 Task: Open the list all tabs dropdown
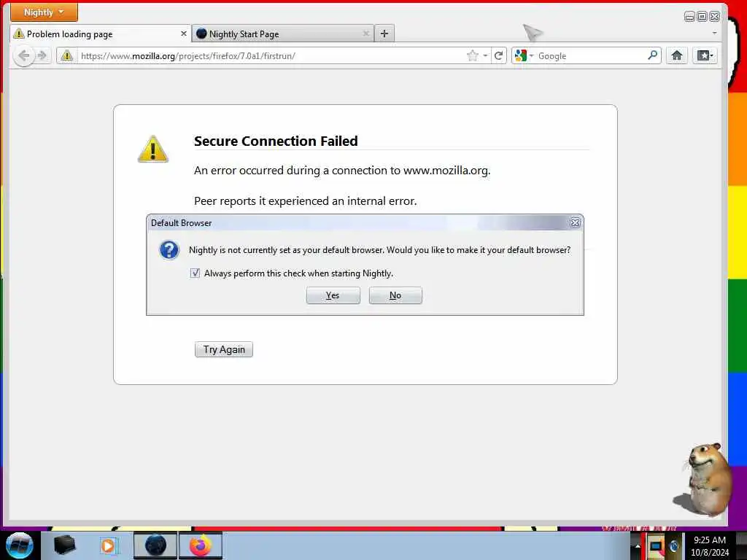[x=714, y=34]
